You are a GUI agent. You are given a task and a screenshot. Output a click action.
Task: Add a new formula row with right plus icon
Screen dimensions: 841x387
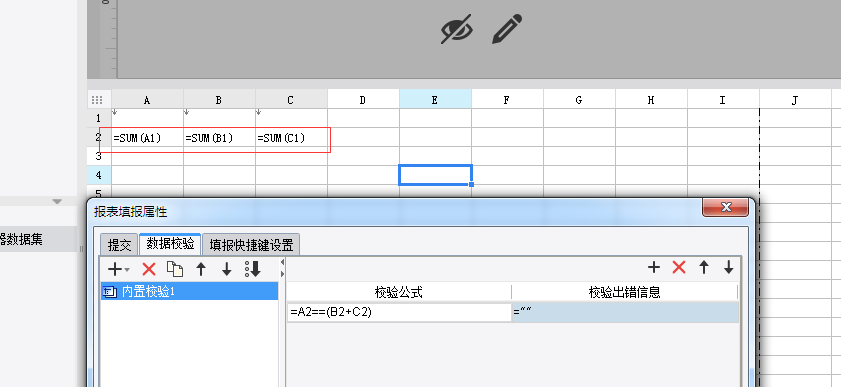pyautogui.click(x=654, y=267)
